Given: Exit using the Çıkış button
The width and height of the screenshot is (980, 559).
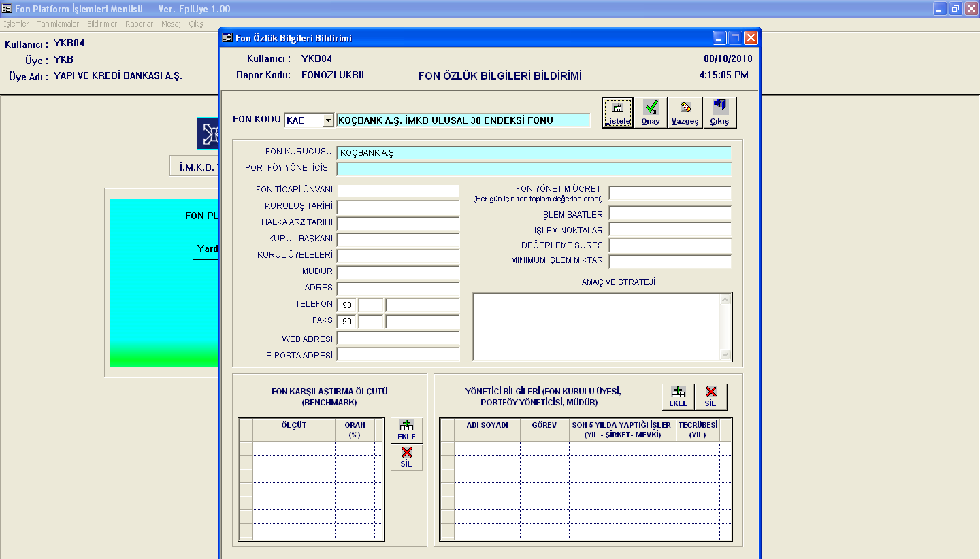Looking at the screenshot, I should click(x=719, y=113).
